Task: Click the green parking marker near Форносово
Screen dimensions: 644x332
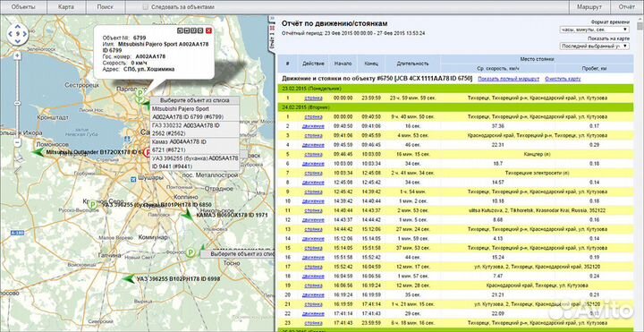Action: tap(190, 252)
